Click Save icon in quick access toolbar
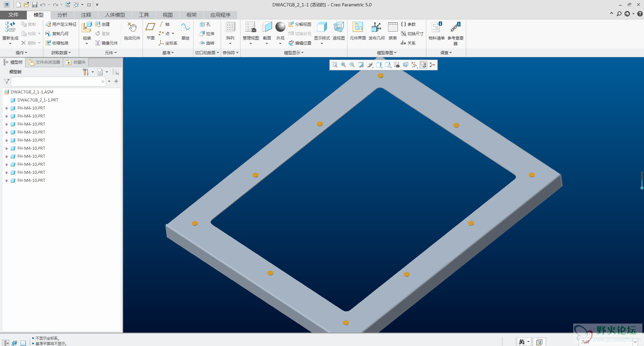Viewport: 644px width, 346px height. tap(35, 5)
